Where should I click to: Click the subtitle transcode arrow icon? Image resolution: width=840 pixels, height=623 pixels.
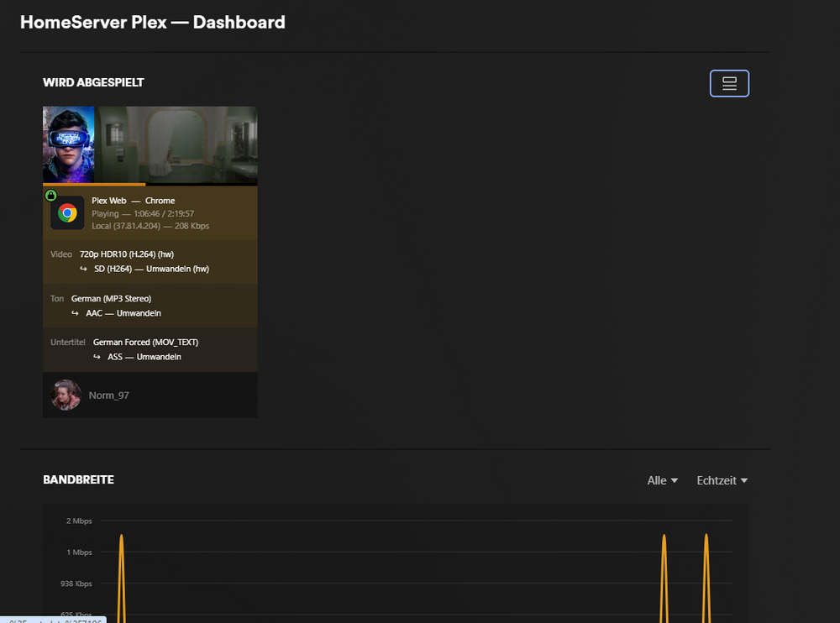point(97,357)
